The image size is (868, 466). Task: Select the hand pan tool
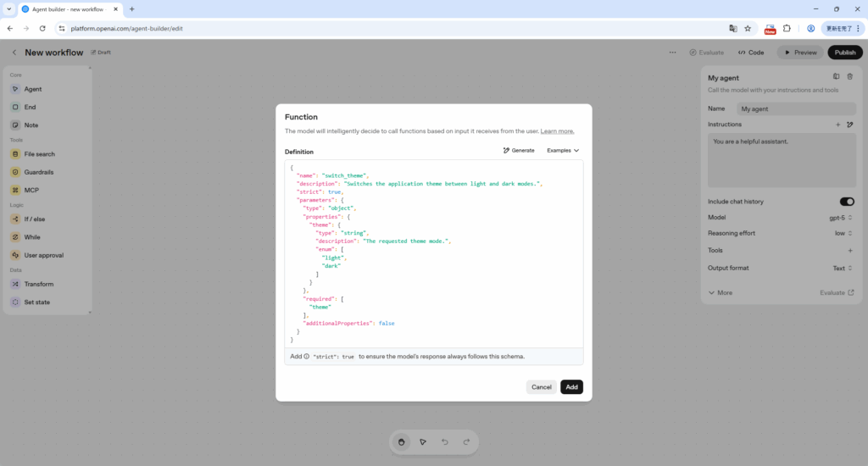(x=401, y=441)
